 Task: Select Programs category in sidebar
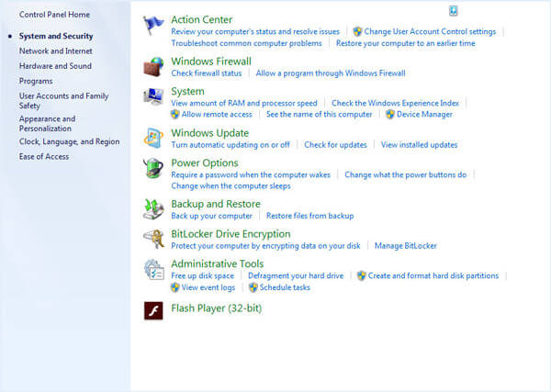click(36, 81)
